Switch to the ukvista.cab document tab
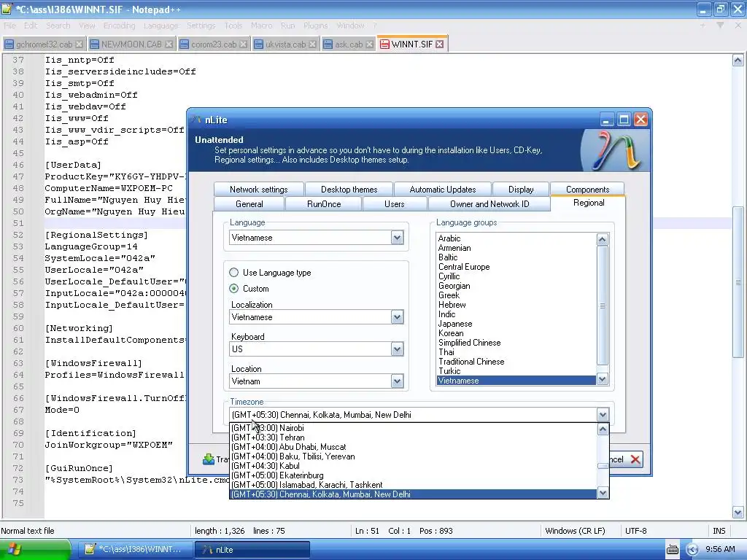This screenshot has height=560, width=747. click(285, 44)
